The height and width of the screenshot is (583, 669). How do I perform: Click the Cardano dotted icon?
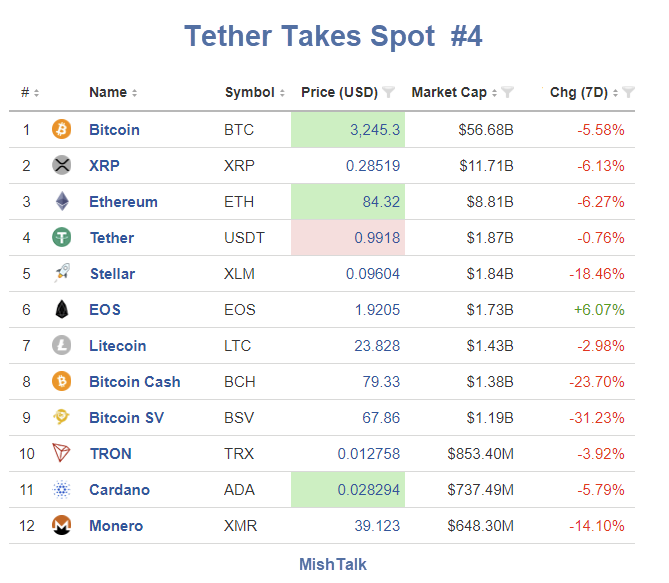[x=62, y=490]
